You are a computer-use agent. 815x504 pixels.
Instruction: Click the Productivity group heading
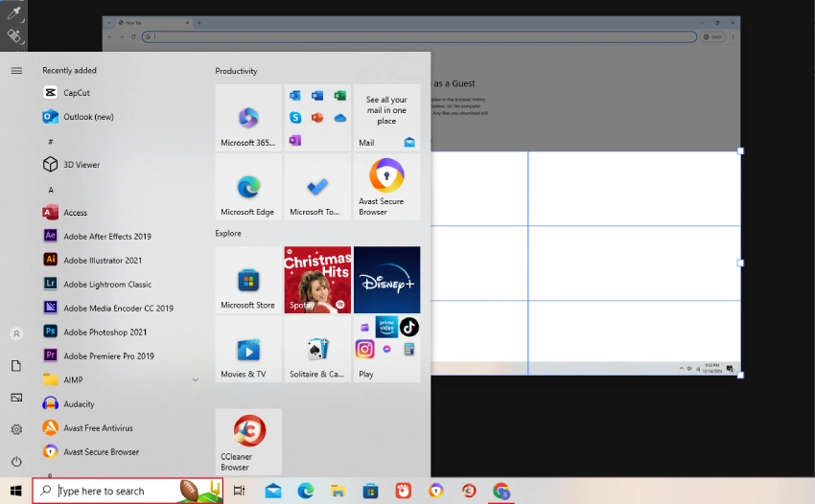click(x=236, y=71)
